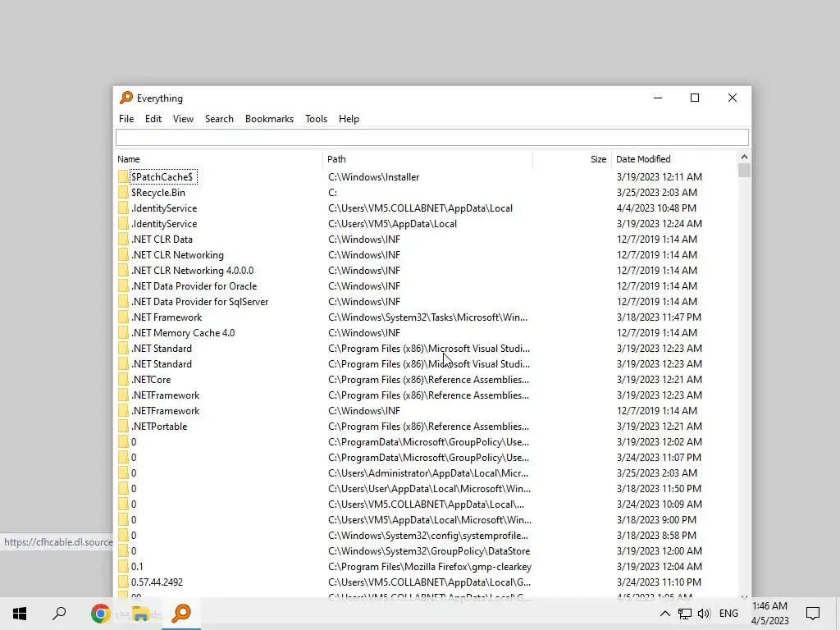Select the 0 folder dated 3/18/2023 9:00 PM

(134, 519)
